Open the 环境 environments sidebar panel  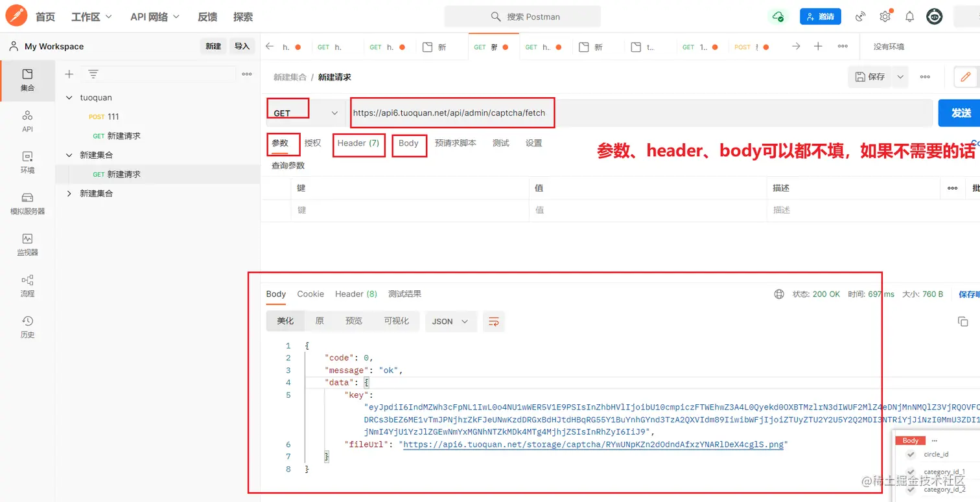27,163
